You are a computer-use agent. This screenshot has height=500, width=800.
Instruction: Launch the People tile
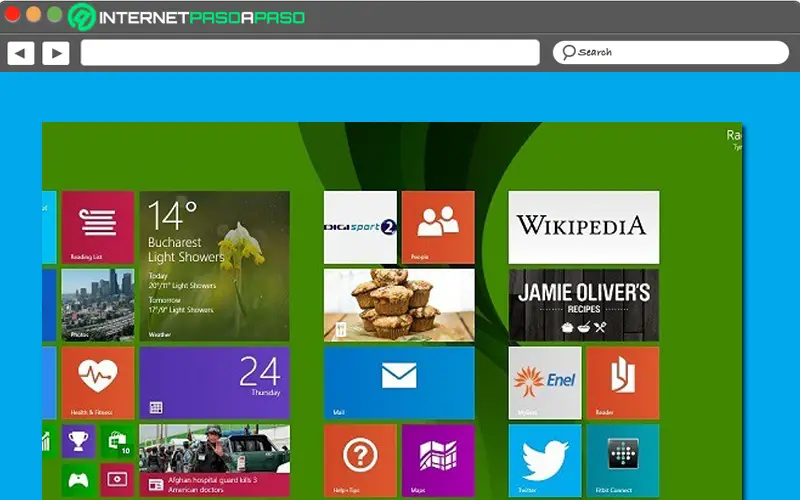click(x=438, y=228)
